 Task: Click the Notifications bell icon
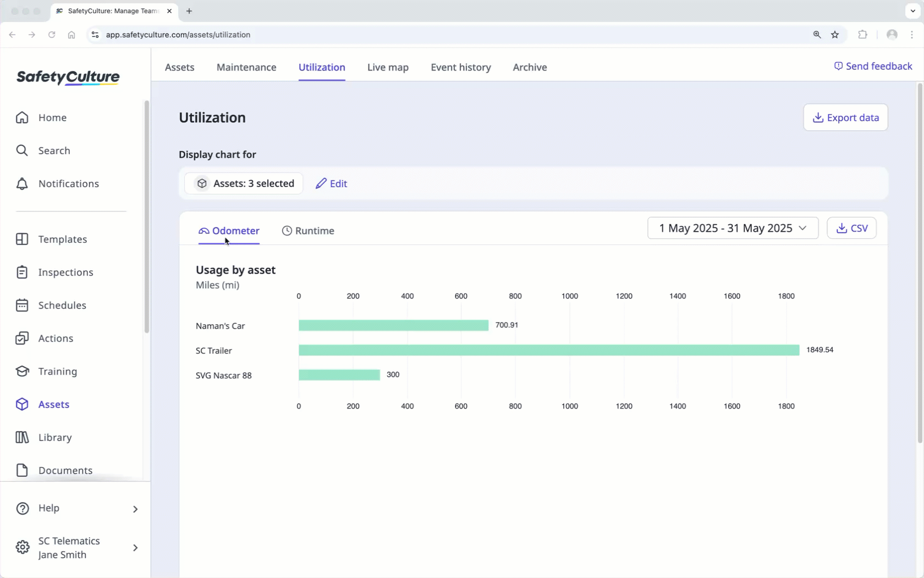[22, 183]
